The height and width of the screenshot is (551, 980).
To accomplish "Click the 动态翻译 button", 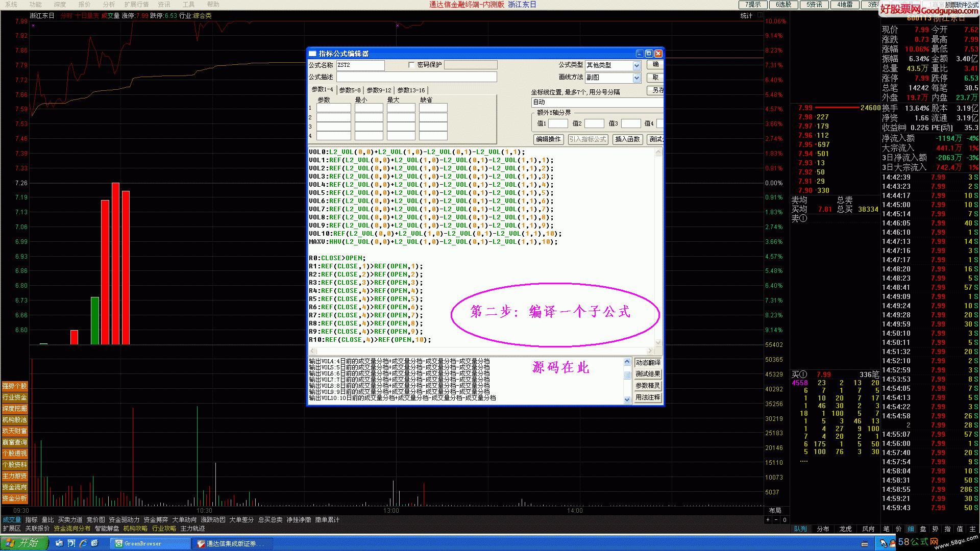I will pyautogui.click(x=648, y=363).
